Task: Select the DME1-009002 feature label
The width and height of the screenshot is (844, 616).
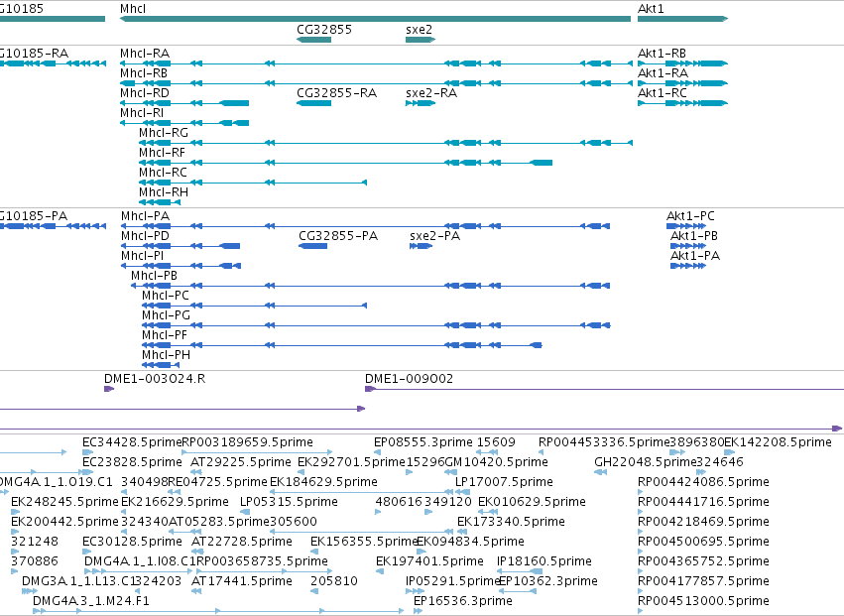Action: click(x=409, y=379)
